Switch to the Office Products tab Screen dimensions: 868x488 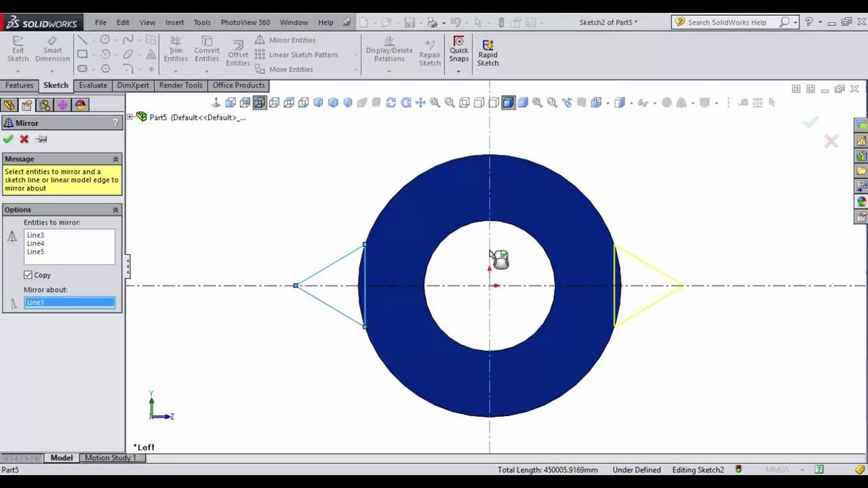click(239, 85)
